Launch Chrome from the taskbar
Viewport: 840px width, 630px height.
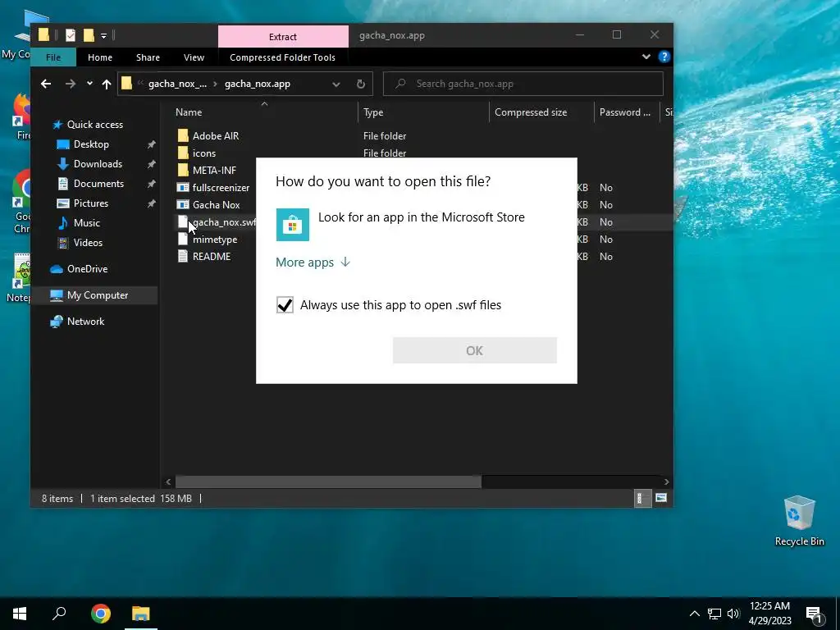101,614
